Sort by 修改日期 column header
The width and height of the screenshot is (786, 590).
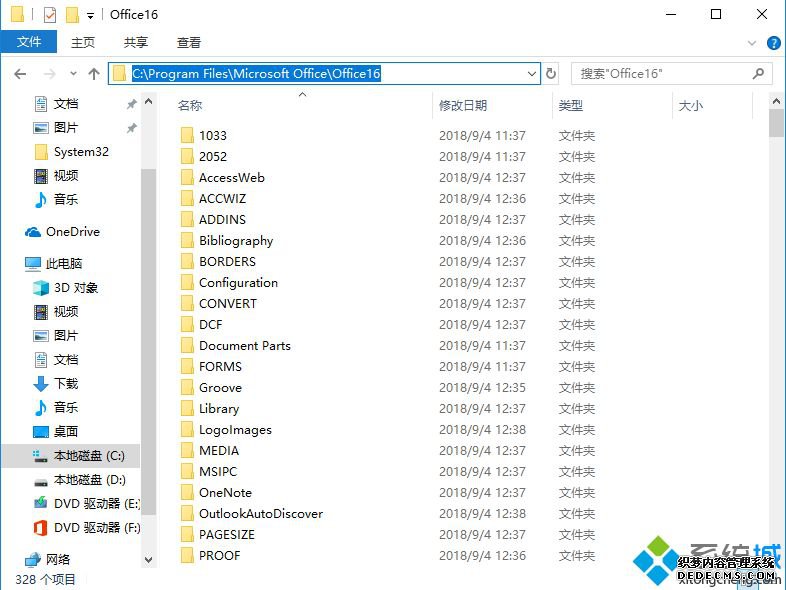click(463, 106)
